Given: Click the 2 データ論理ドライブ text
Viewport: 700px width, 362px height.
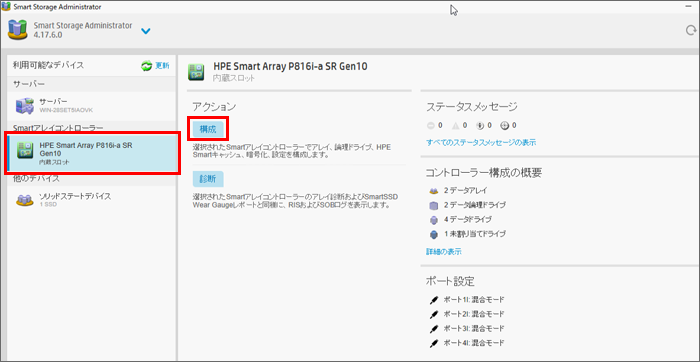Looking at the screenshot, I should point(475,205).
